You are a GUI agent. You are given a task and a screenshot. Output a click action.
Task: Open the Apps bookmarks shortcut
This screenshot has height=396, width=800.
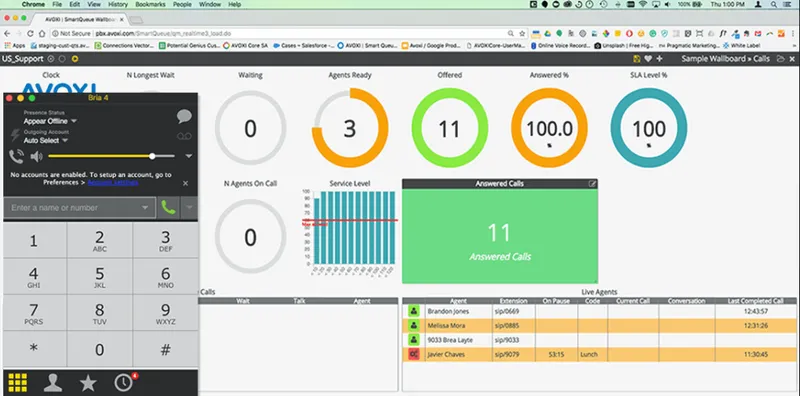[14, 45]
